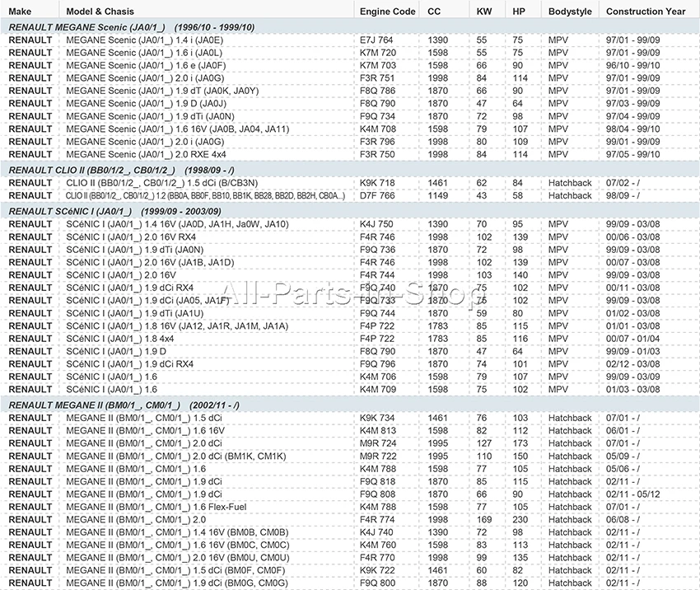
Task: Click engine code F3R 751
Action: pos(377,78)
